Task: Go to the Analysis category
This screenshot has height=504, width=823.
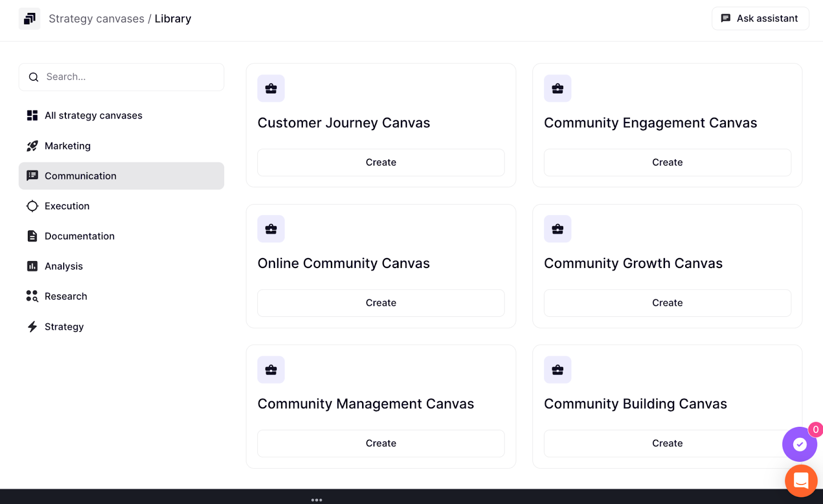Action: 63,266
